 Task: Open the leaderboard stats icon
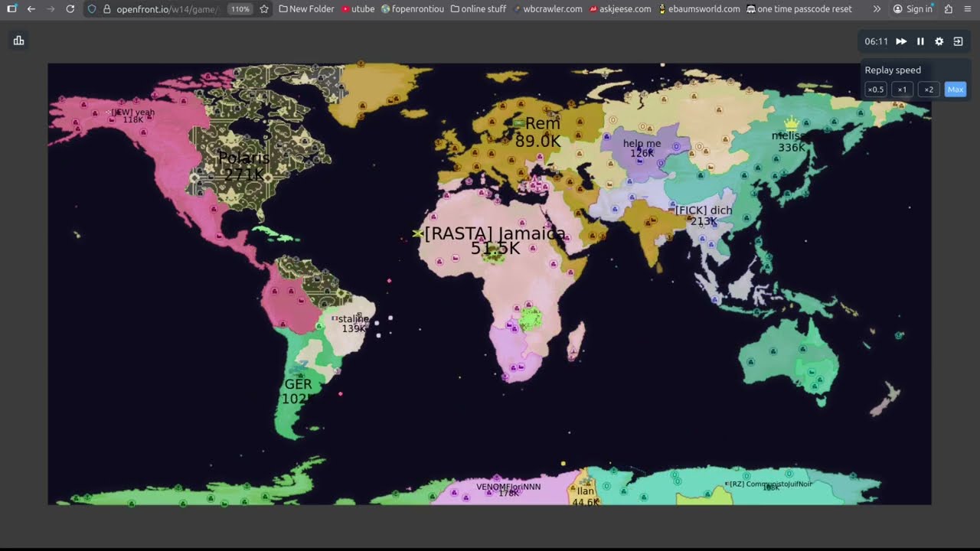click(x=19, y=41)
